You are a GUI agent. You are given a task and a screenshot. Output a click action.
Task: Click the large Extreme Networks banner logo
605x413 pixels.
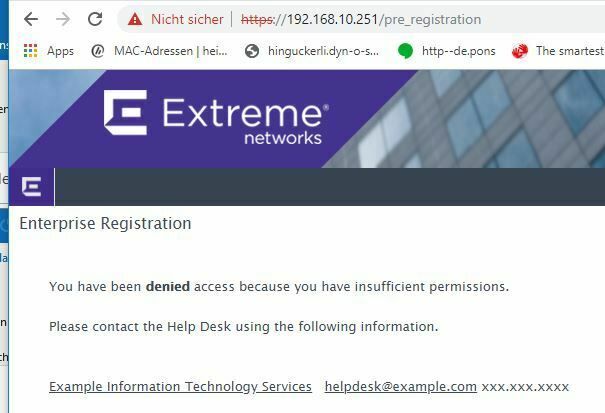click(x=216, y=118)
